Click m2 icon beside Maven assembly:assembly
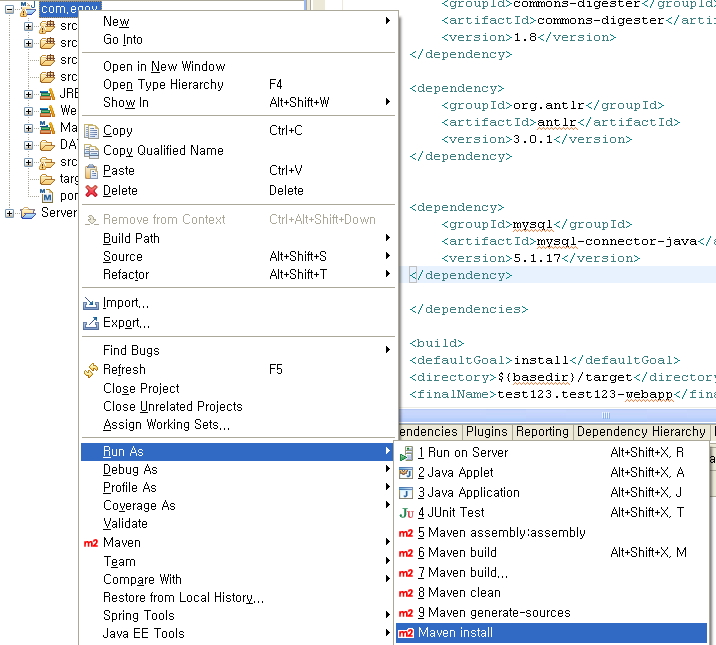 tap(406, 533)
